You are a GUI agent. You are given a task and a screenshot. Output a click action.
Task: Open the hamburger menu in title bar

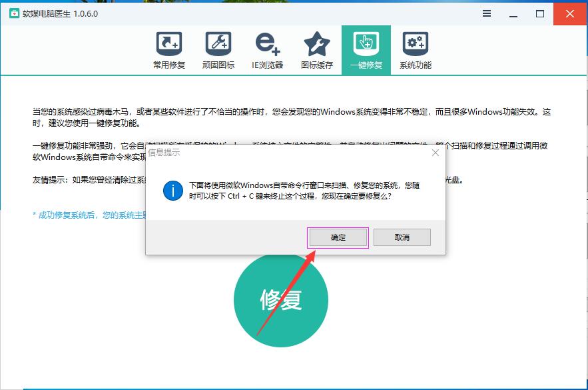click(x=487, y=13)
